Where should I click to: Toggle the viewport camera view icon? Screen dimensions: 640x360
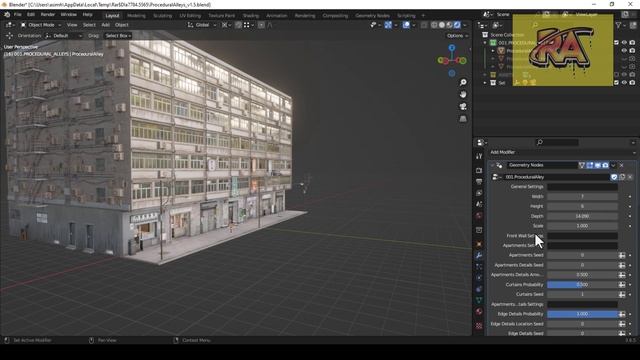tap(463, 107)
